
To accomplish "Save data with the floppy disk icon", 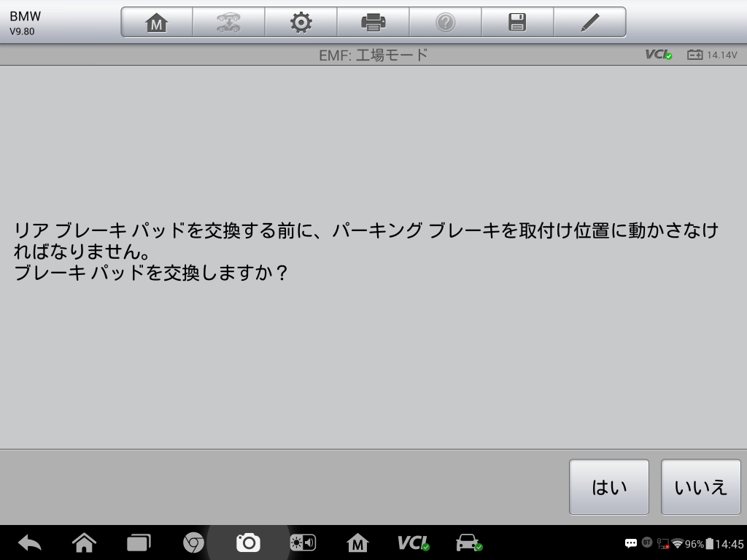I will 517,23.
